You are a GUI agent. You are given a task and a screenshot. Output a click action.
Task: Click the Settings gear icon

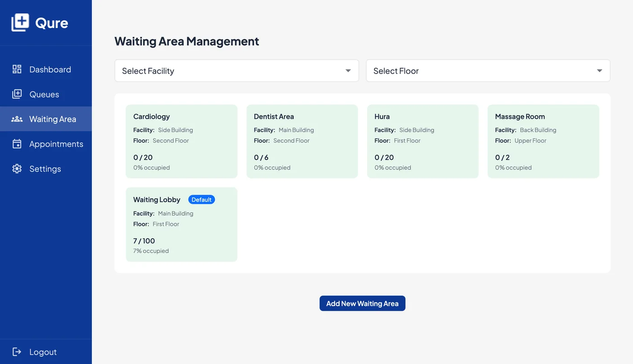[x=17, y=168]
